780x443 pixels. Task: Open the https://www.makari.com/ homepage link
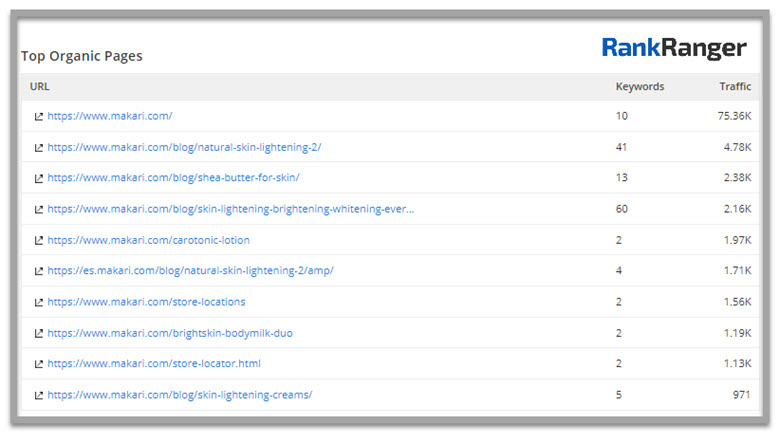(x=110, y=116)
